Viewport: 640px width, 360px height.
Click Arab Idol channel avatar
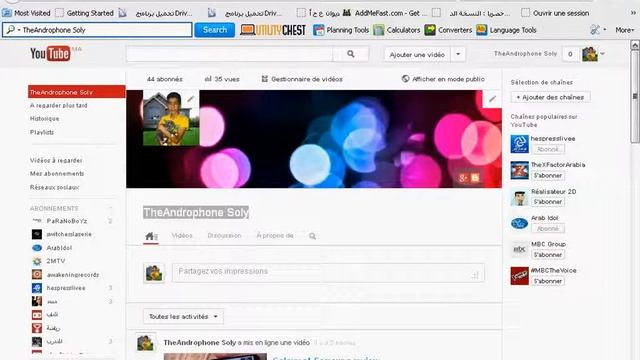point(520,223)
